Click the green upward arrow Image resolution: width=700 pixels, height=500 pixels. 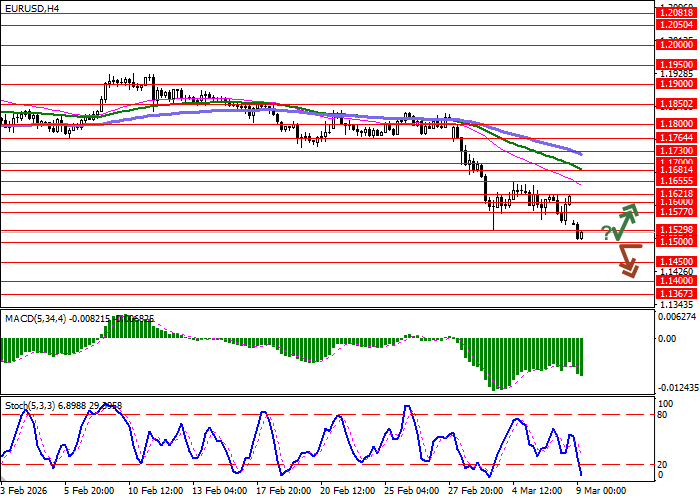[x=627, y=220]
